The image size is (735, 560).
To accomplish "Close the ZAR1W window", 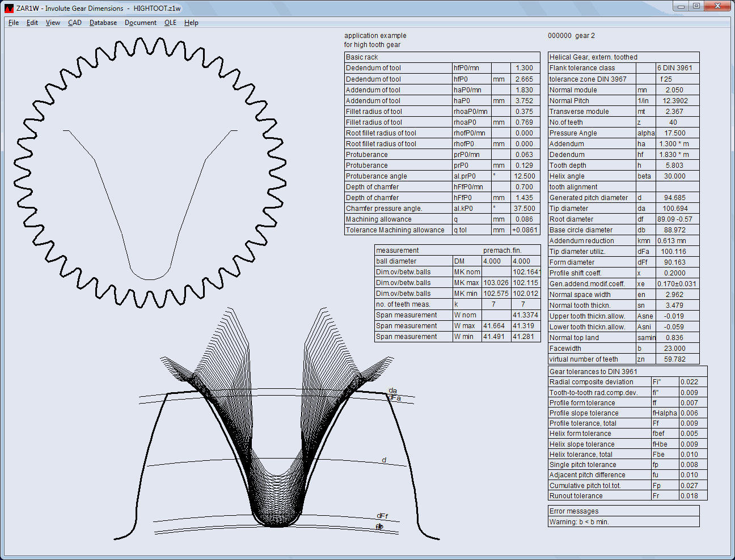I will coord(718,6).
